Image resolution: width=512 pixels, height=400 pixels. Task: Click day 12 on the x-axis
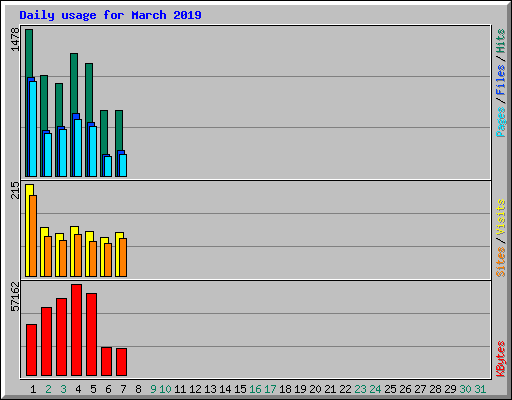[195, 389]
